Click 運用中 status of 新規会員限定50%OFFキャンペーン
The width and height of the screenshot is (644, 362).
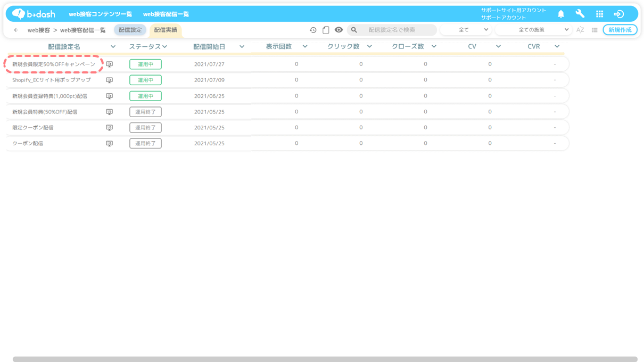click(x=145, y=64)
